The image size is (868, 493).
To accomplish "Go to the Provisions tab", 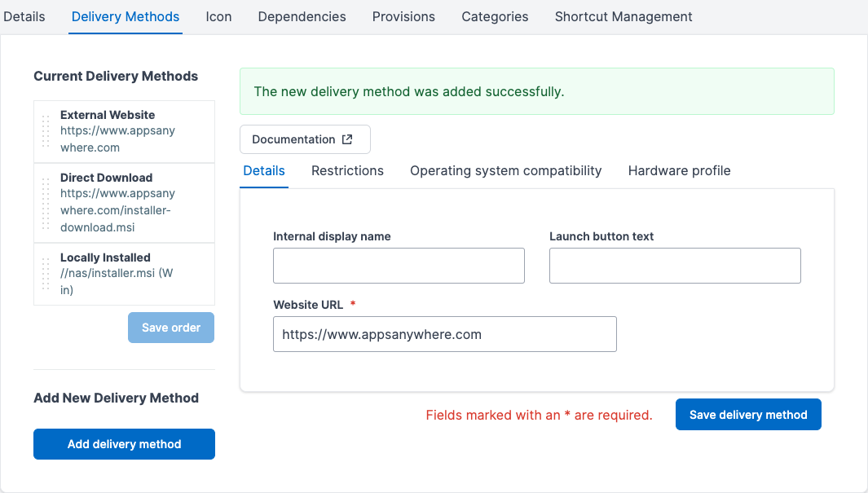I will click(403, 16).
